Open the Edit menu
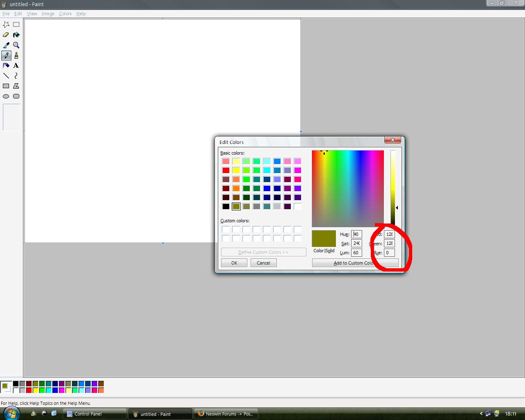The image size is (525, 420). pyautogui.click(x=18, y=14)
